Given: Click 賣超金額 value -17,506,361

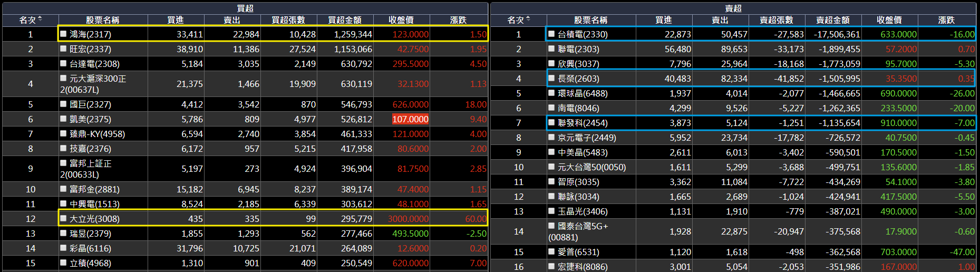Looking at the screenshot, I should (837, 34).
